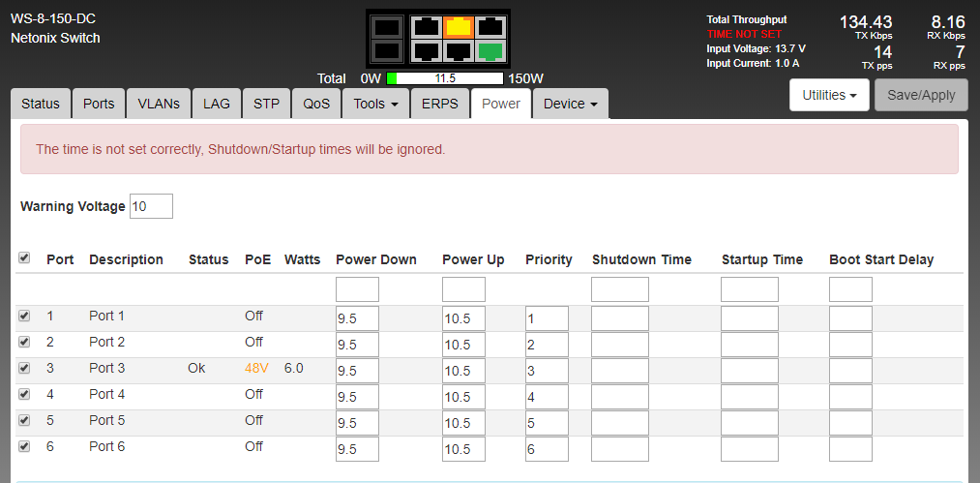Uncheck the checkbox for Port 6
Viewport: 980px width, 483px height.
[x=24, y=446]
